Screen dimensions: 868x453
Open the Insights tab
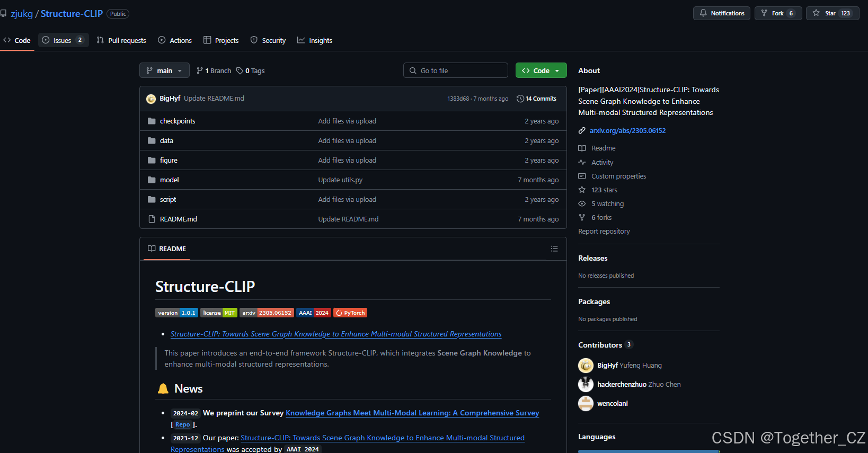315,40
